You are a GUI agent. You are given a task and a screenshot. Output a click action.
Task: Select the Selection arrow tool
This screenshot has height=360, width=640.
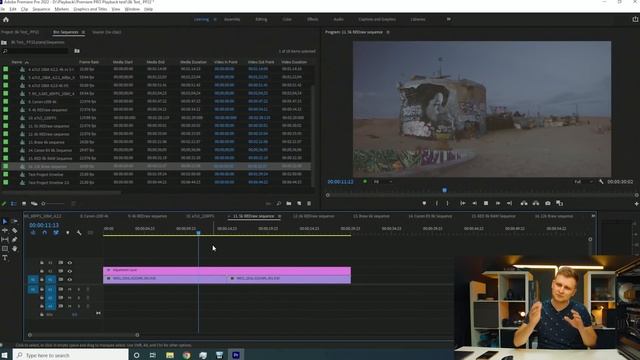(x=5, y=221)
